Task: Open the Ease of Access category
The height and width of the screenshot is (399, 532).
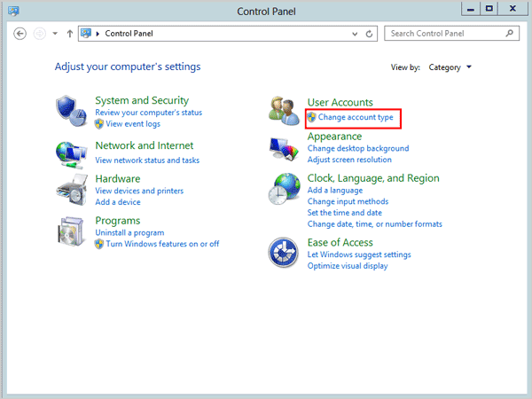Action: pyautogui.click(x=340, y=243)
